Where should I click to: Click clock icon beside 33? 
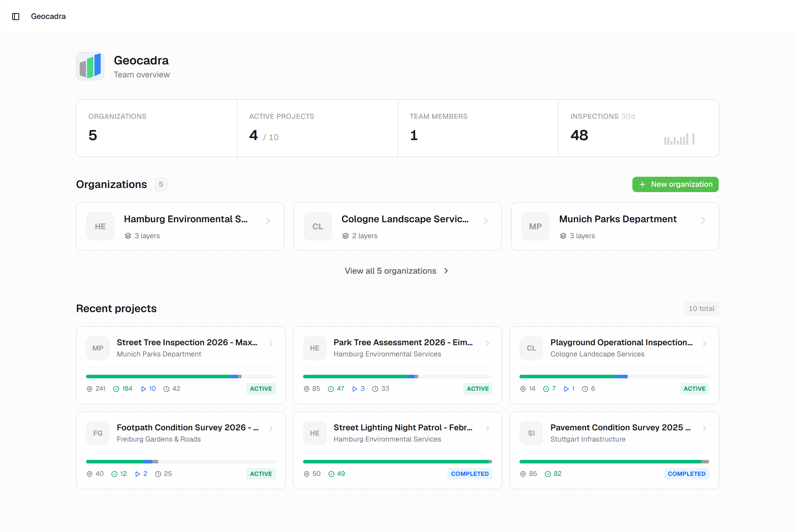point(375,389)
